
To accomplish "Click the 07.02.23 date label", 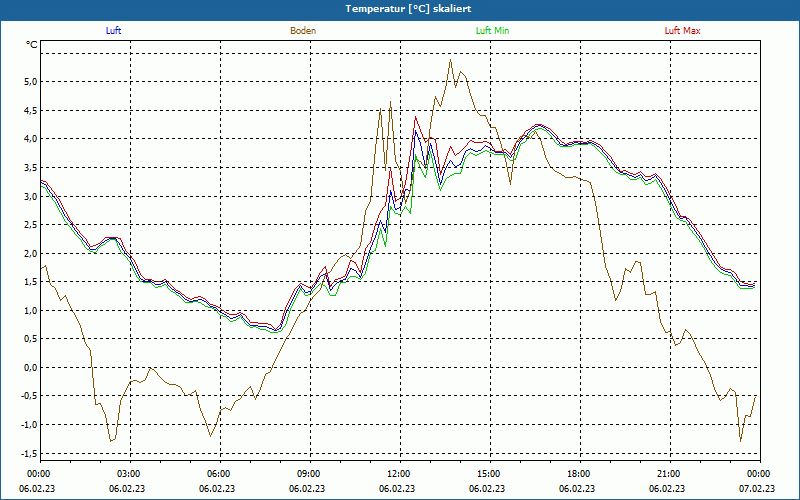I will tap(757, 489).
